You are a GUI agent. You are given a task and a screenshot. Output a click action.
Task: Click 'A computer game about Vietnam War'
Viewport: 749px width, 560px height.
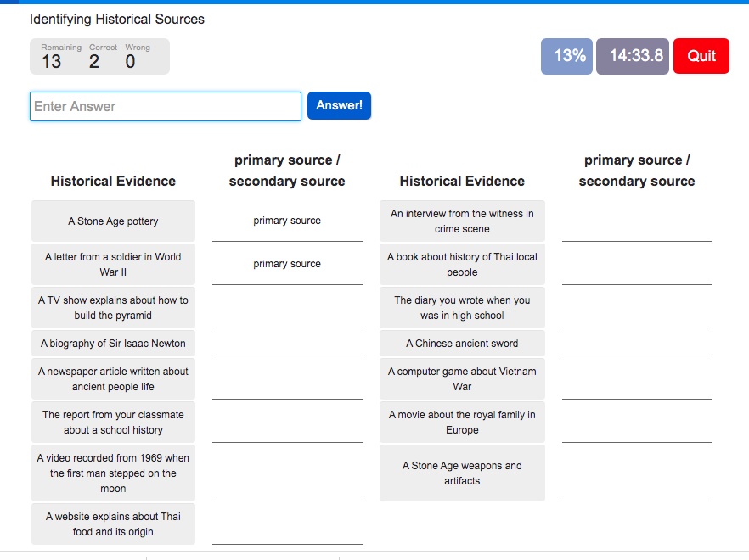tap(462, 378)
